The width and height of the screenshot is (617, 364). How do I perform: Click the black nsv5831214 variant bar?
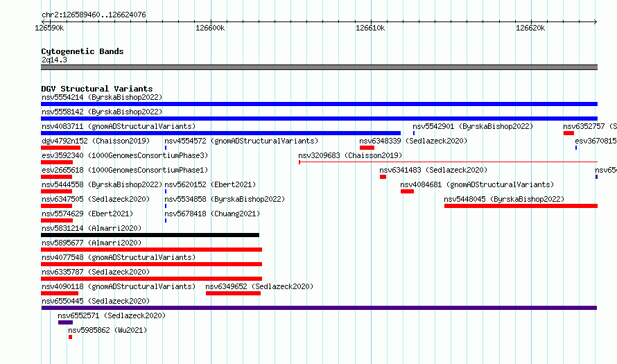pyautogui.click(x=150, y=235)
